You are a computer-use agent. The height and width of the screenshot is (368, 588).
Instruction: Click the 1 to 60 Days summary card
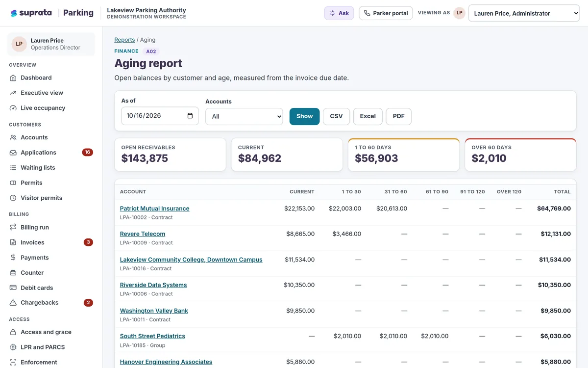tap(404, 155)
